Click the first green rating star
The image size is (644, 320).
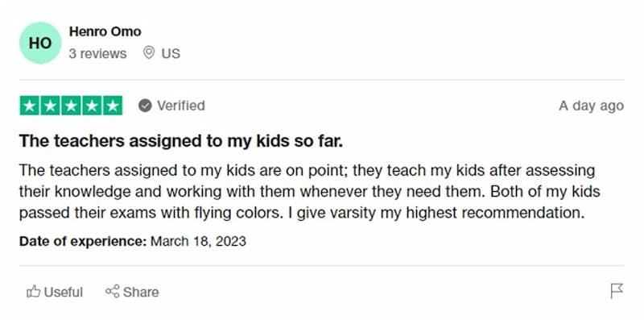(x=30, y=106)
